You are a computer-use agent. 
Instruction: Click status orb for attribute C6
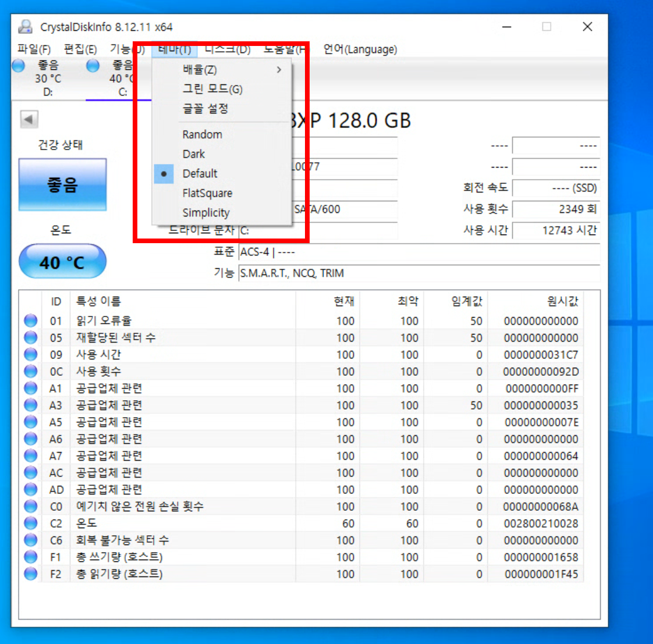click(x=30, y=539)
